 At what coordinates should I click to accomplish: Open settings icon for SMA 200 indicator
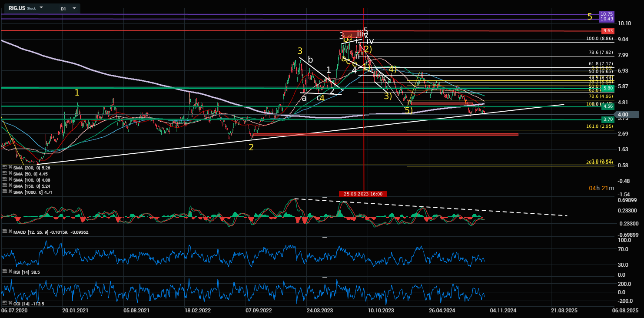(4, 168)
